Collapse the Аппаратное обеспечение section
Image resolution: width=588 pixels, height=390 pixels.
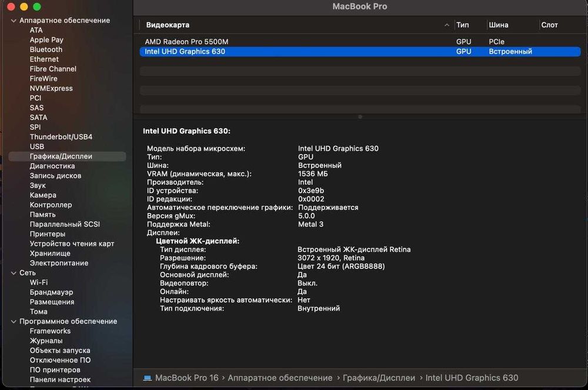(14, 21)
